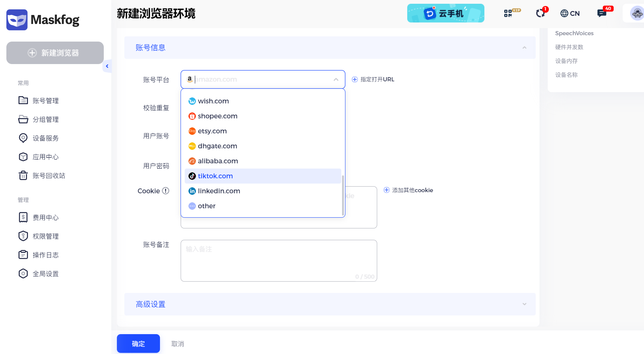The image size is (644, 354).
Task: Expand the 高级设置 section
Action: pyautogui.click(x=330, y=304)
